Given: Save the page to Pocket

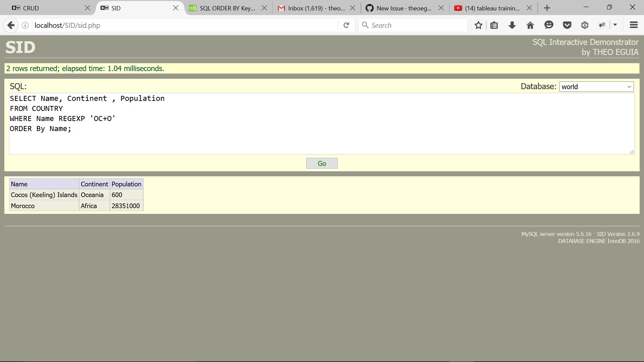Looking at the screenshot, I should point(567,25).
